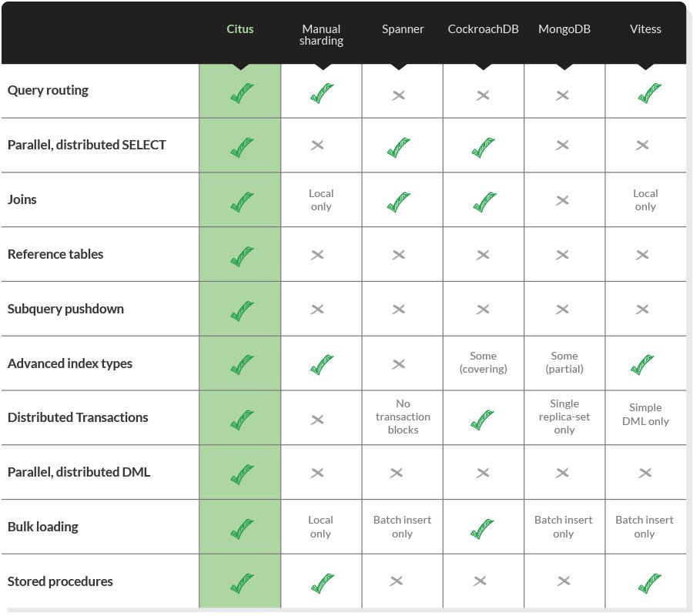Click the Spanner checkmark in Joins row
Screen dimensions: 693x616
[399, 202]
